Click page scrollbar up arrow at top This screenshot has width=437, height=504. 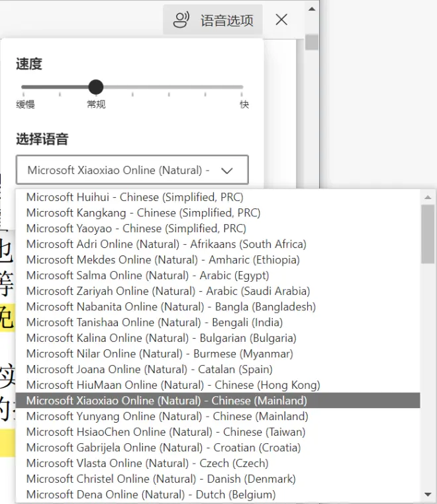pyautogui.click(x=312, y=9)
